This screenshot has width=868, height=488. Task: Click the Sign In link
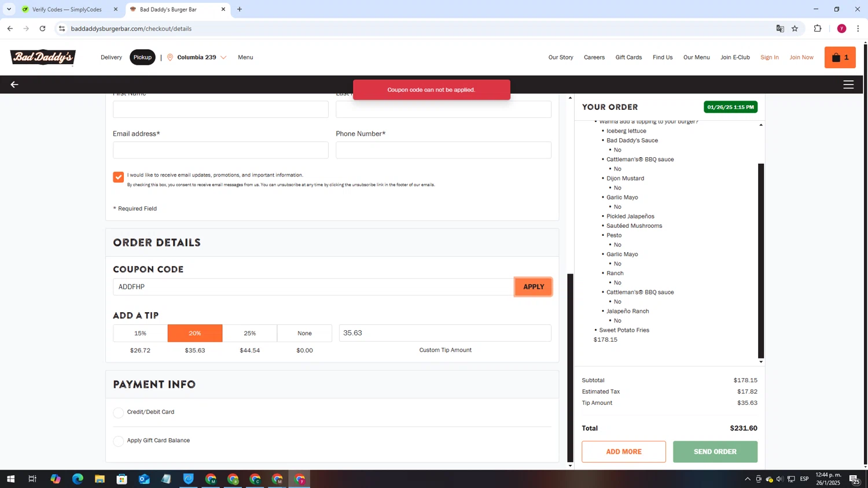tap(769, 57)
